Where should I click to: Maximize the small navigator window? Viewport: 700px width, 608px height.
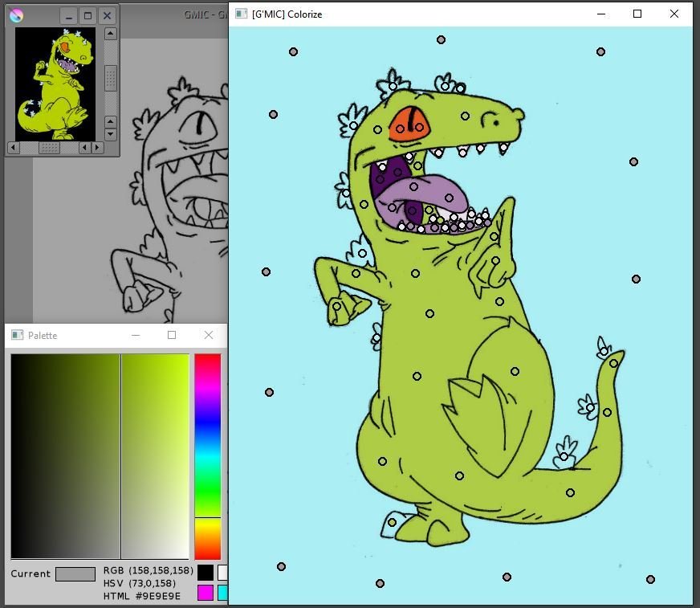pos(88,16)
